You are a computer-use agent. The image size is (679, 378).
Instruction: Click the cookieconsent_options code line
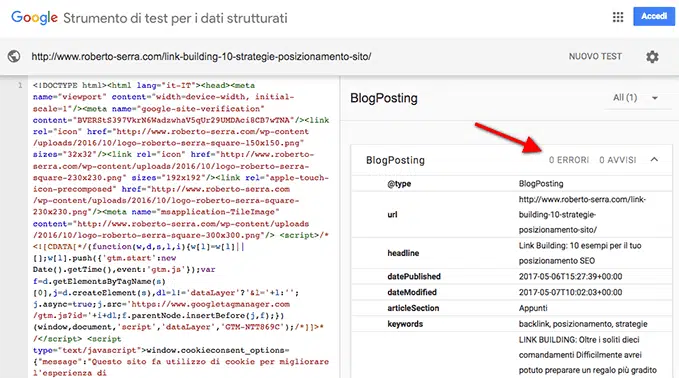click(161, 350)
